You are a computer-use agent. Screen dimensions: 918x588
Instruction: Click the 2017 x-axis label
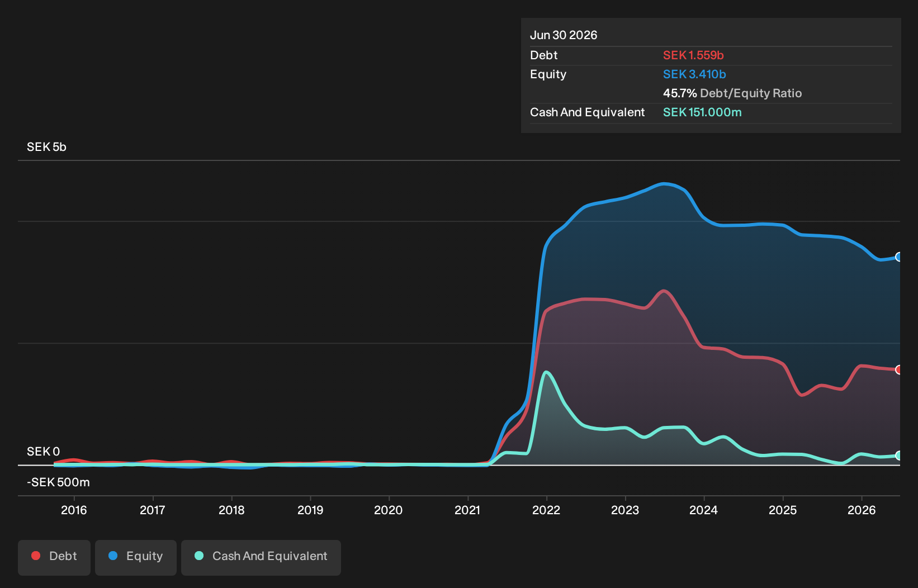pos(153,510)
